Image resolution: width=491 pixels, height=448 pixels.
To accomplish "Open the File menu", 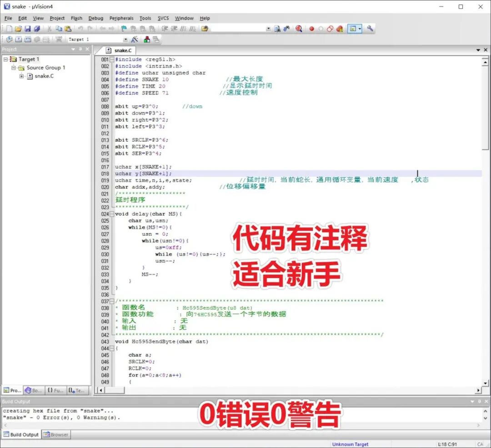I will pyautogui.click(x=8, y=18).
